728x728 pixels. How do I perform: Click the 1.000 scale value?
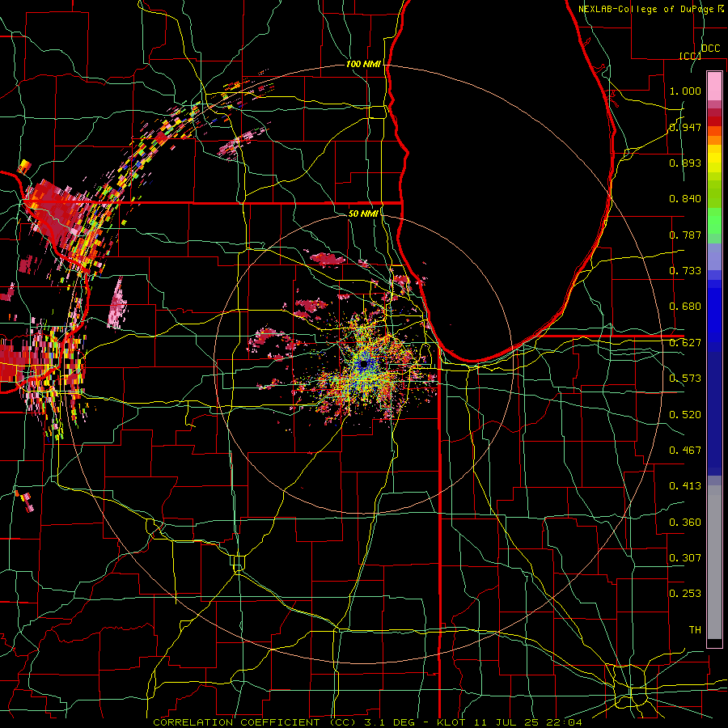coord(685,91)
